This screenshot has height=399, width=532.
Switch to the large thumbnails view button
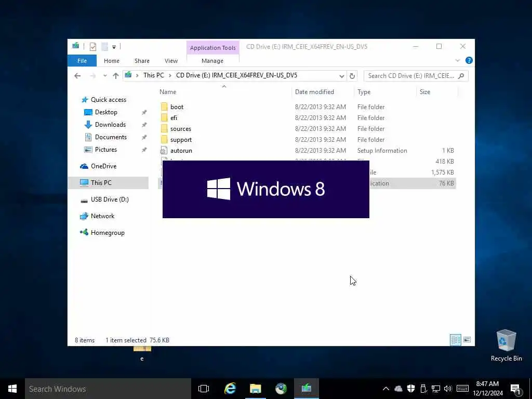(467, 340)
